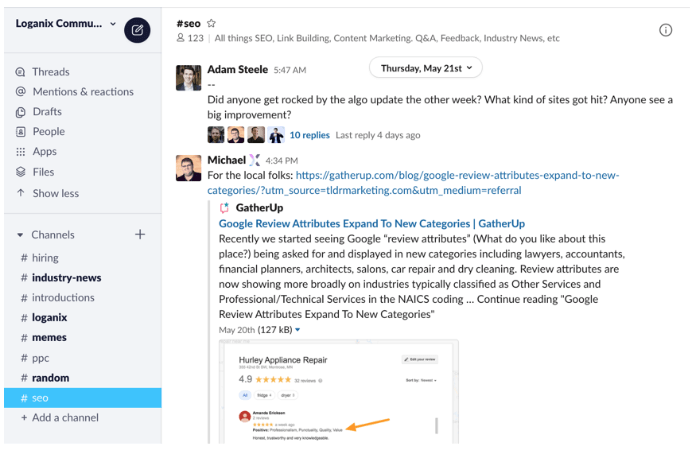Click first replier avatar in thread
The image size is (695, 461).
click(216, 135)
